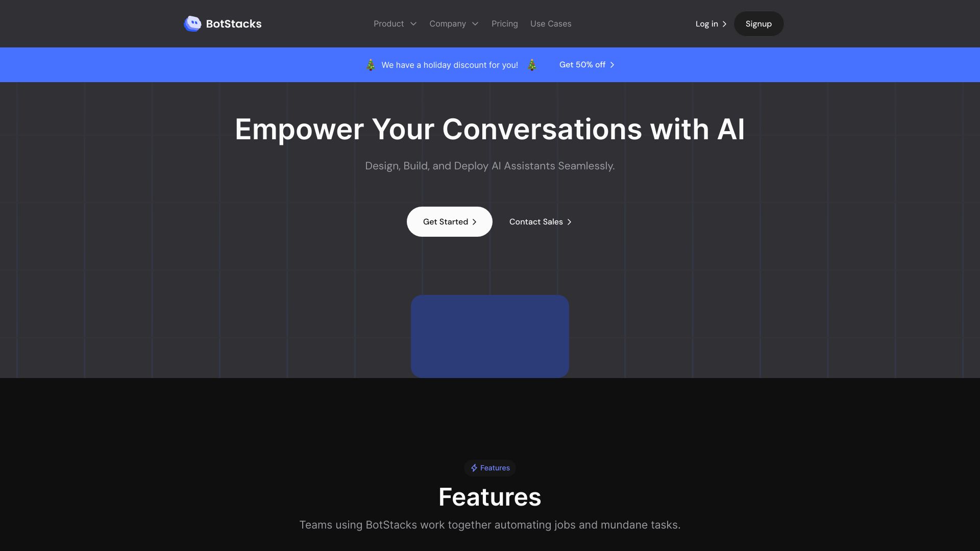Click the Get Started button
Viewport: 980px width, 551px height.
(449, 221)
